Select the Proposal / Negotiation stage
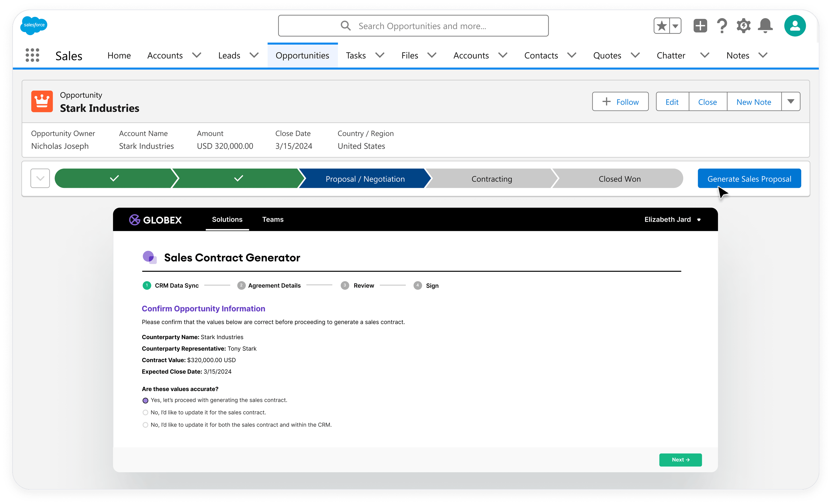The image size is (831, 504). click(365, 179)
